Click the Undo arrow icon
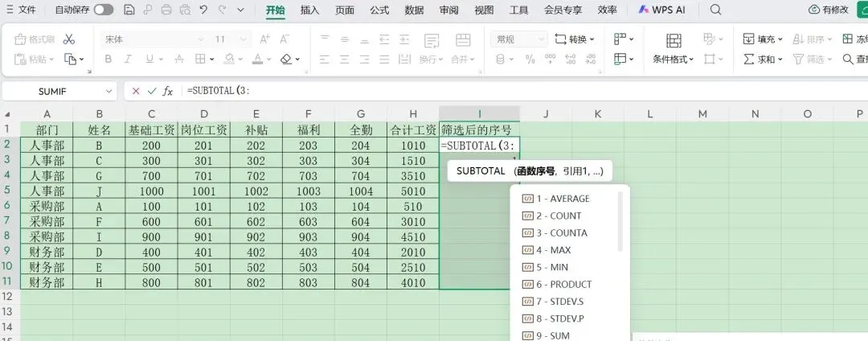 coord(203,10)
